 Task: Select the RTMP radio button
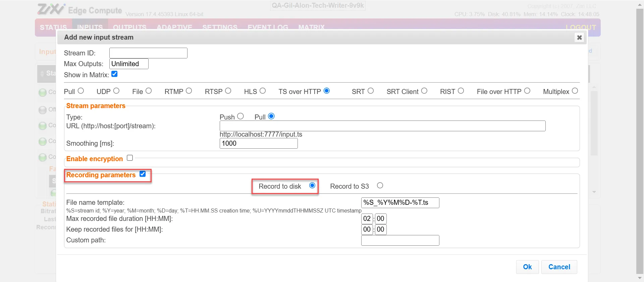(189, 91)
